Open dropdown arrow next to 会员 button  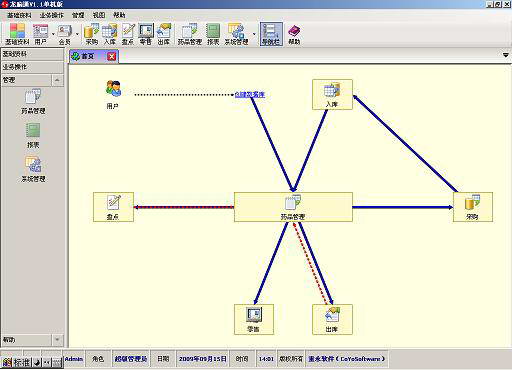coord(77,34)
